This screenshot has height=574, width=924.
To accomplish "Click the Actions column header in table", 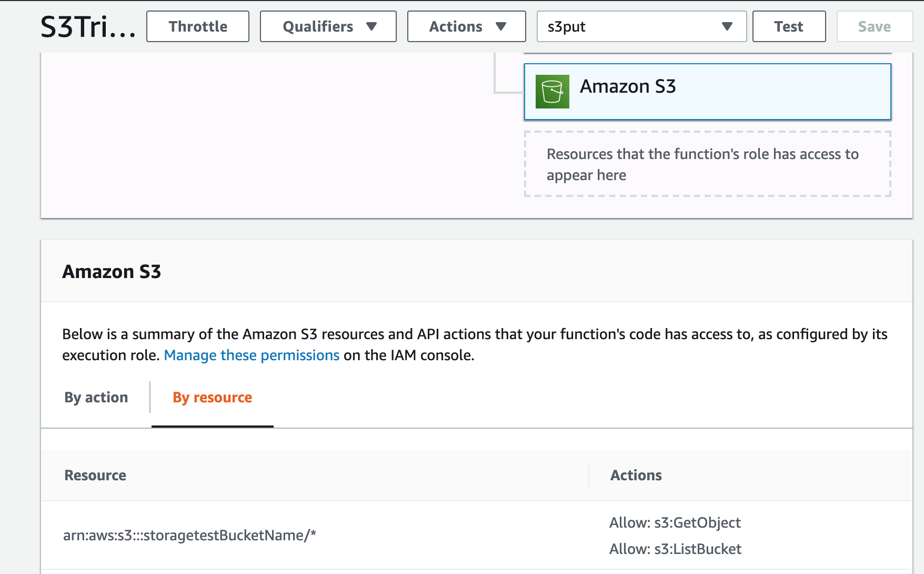I will point(636,476).
